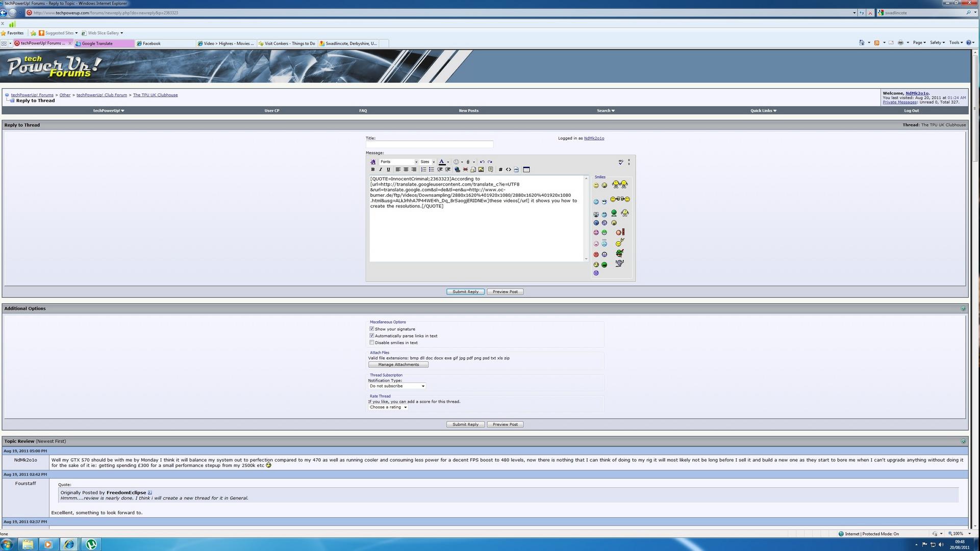Open the attachments paperclip dropdown
980x551 pixels.
tap(474, 162)
